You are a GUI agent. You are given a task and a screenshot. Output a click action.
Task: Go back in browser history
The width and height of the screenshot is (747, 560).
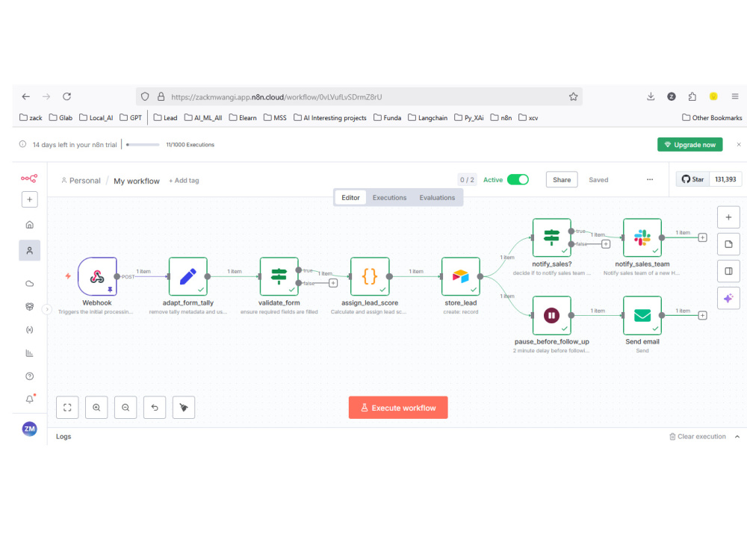(x=25, y=96)
